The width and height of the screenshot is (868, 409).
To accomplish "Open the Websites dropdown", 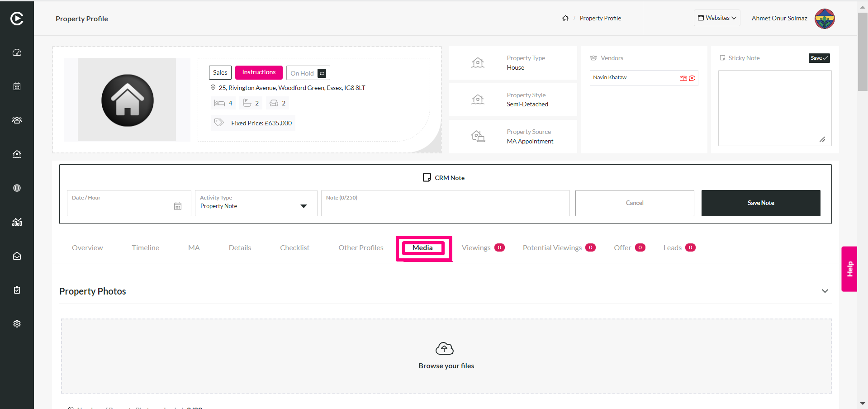I will pyautogui.click(x=717, y=18).
